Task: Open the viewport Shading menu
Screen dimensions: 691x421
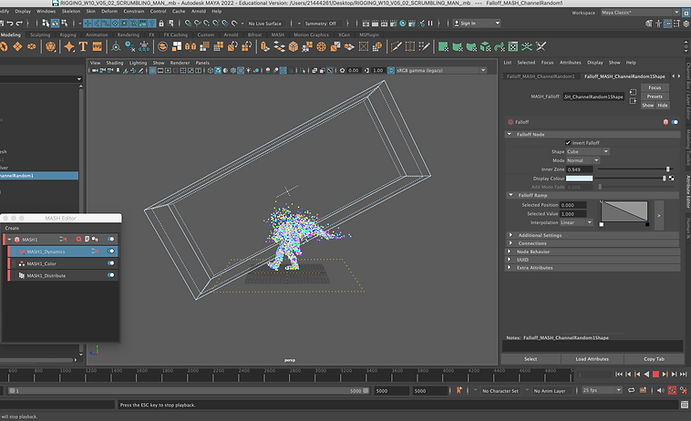Action: [x=115, y=63]
